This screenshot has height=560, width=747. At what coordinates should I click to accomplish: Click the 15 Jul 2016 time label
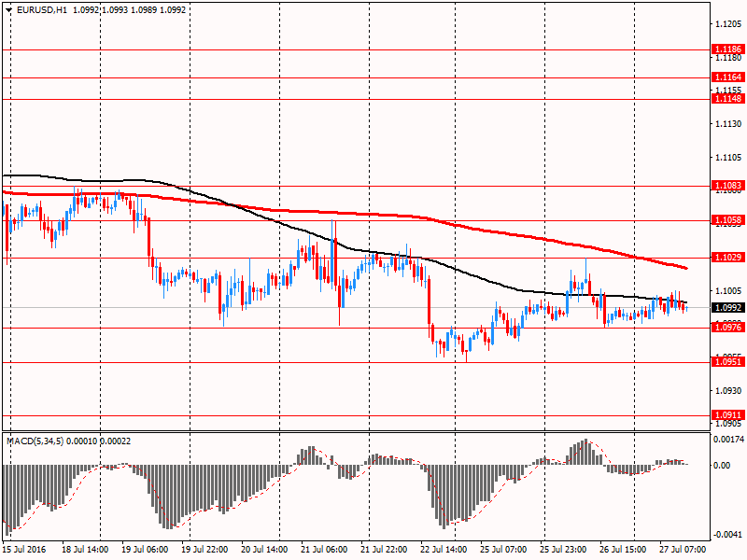pyautogui.click(x=24, y=550)
